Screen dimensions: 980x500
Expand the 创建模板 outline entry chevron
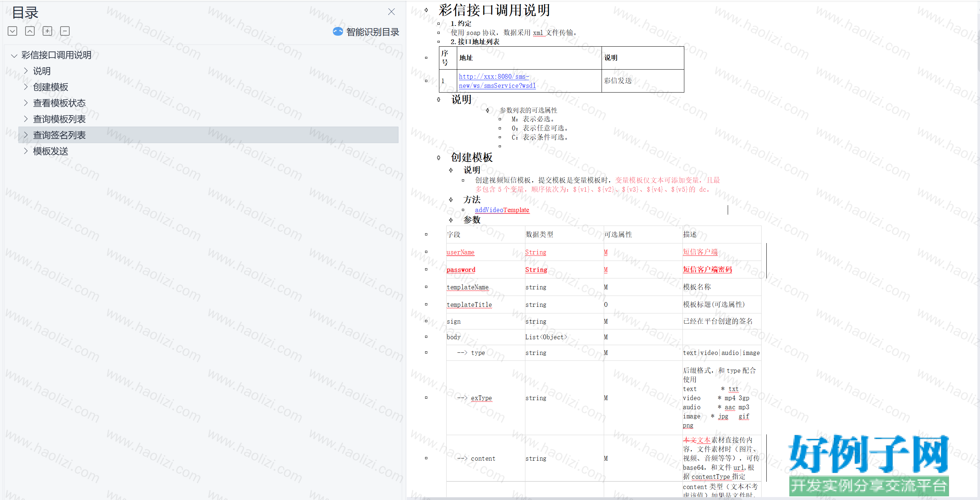click(x=26, y=87)
